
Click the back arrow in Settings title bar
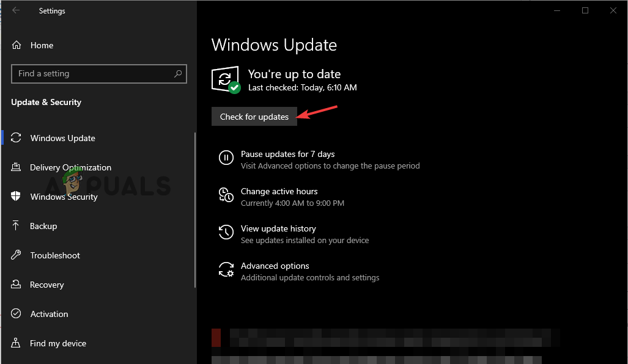(16, 10)
